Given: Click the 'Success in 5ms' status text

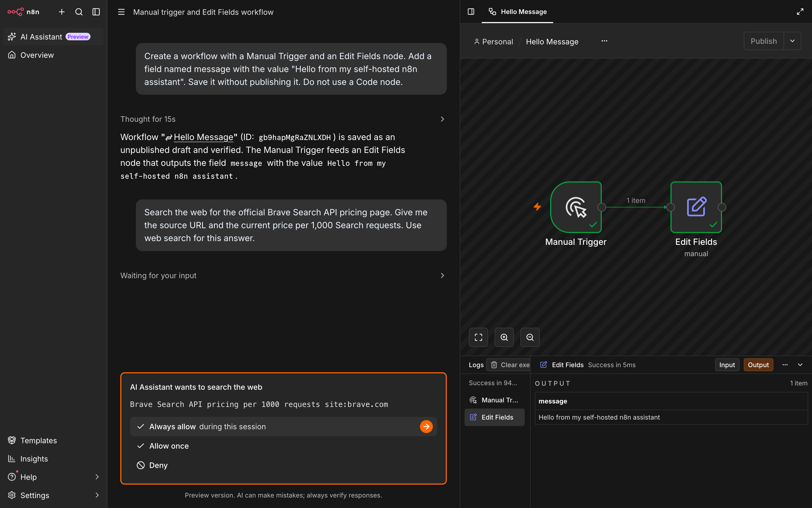Looking at the screenshot, I should (612, 365).
